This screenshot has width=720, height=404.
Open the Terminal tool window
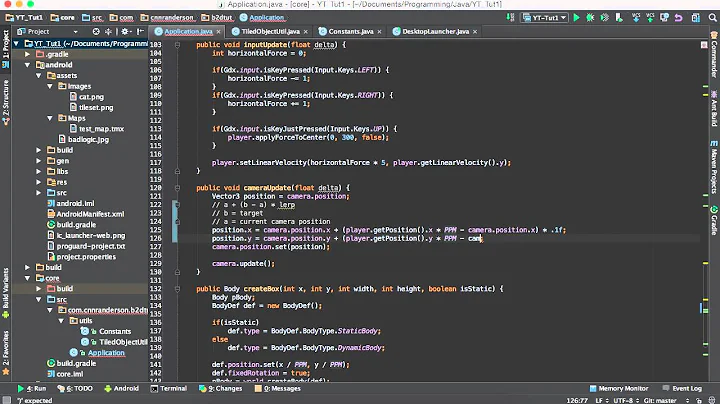tap(169, 388)
